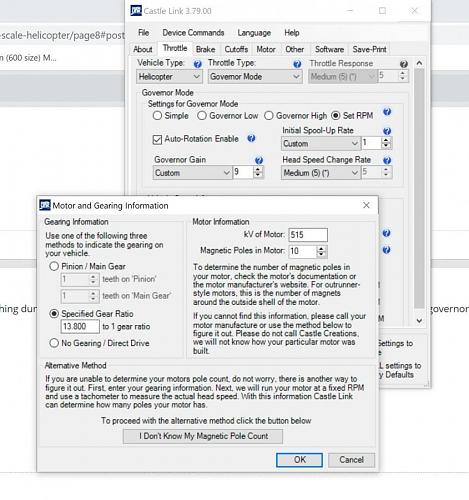The width and height of the screenshot is (469, 500).
Task: Open Throttle Response dropdown
Action: tap(343, 77)
